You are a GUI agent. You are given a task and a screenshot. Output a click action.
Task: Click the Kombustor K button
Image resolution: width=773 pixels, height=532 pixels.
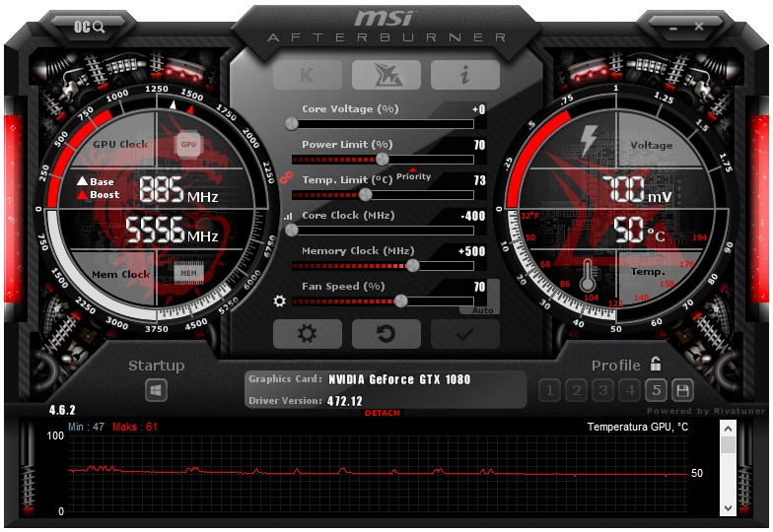pyautogui.click(x=308, y=75)
